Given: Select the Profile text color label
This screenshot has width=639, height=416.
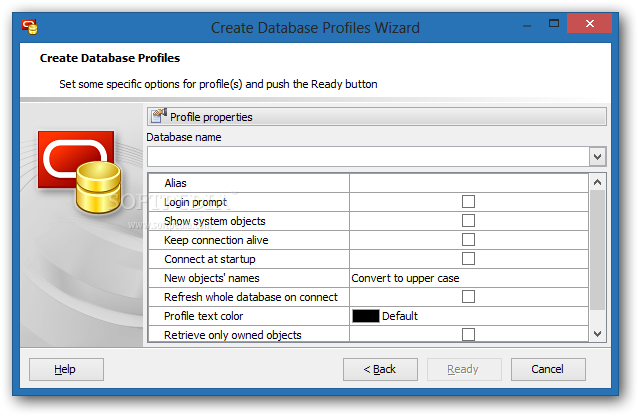Looking at the screenshot, I should pos(203,316).
